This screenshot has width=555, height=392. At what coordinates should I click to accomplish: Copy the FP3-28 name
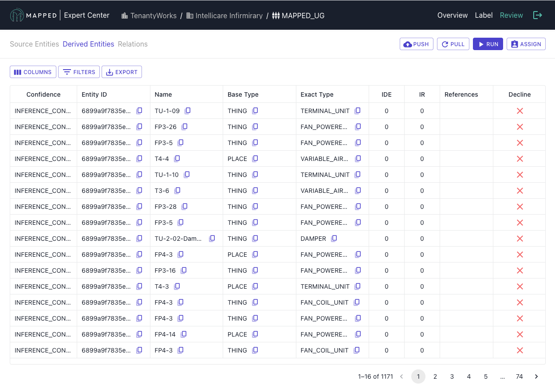click(185, 206)
